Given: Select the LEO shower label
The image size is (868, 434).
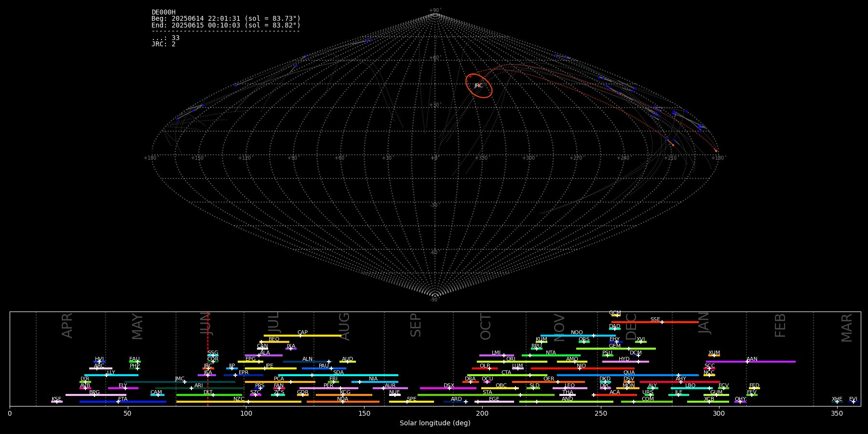Looking at the screenshot, I should click(570, 386).
